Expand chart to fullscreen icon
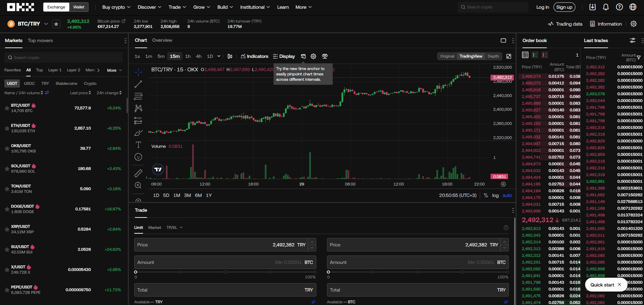The height and width of the screenshot is (305, 644). 509,56
